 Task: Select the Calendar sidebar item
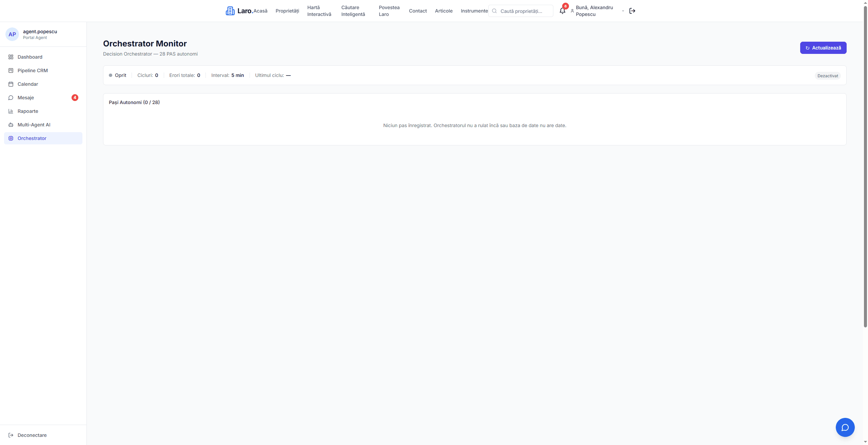28,84
